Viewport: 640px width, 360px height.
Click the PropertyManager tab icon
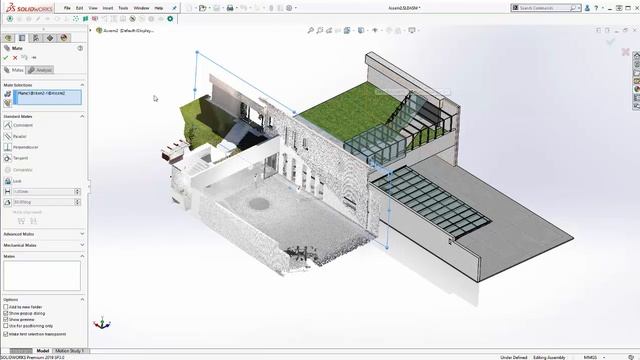22,38
